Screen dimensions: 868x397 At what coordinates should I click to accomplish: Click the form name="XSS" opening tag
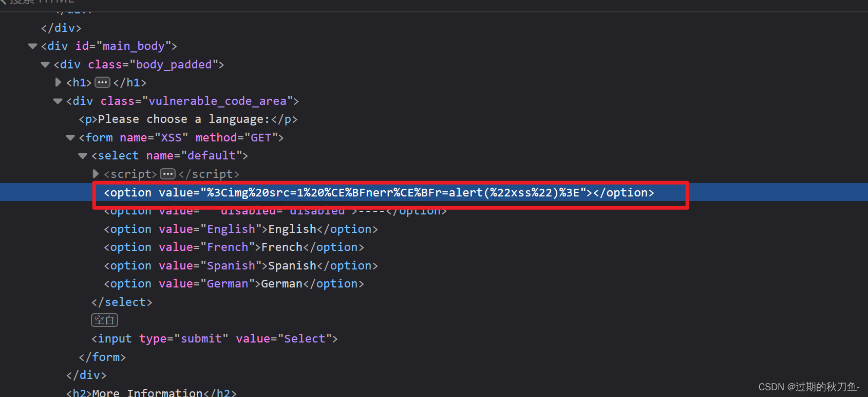click(x=181, y=138)
